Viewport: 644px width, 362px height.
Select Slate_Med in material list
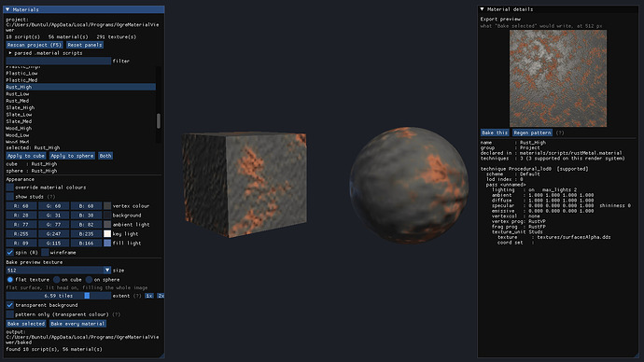[x=80, y=121]
